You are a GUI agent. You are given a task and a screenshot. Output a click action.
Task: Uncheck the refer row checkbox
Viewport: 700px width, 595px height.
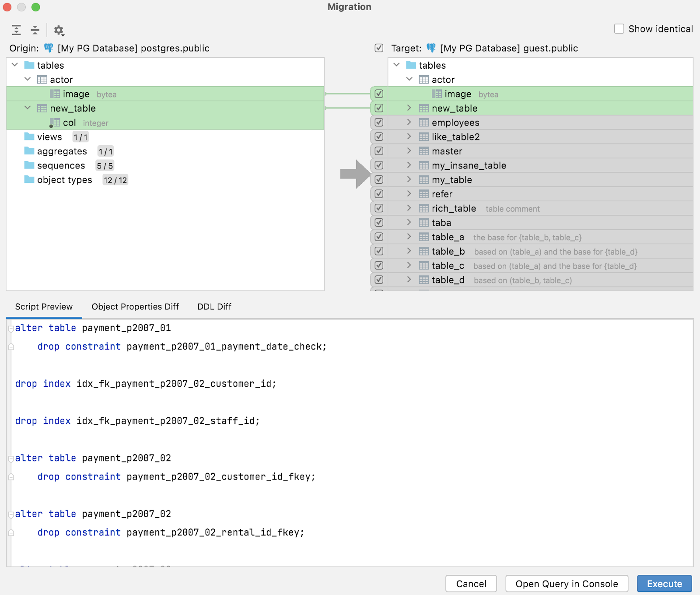pyautogui.click(x=379, y=194)
